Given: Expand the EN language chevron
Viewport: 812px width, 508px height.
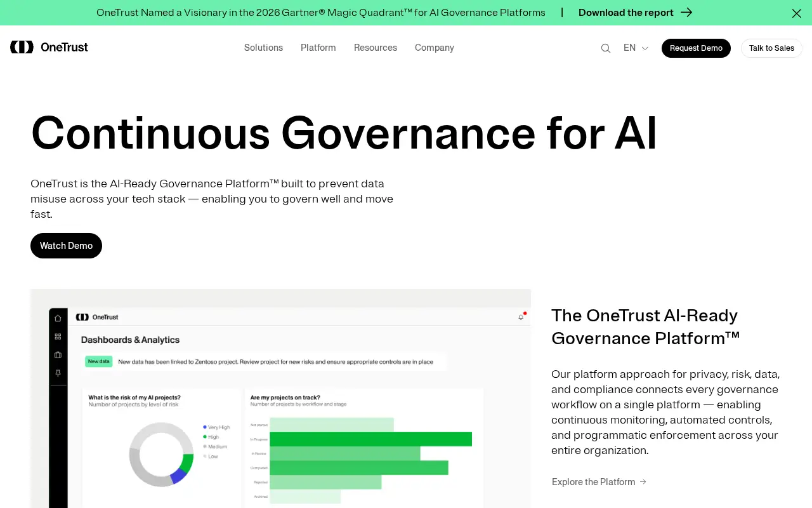Looking at the screenshot, I should (x=645, y=48).
